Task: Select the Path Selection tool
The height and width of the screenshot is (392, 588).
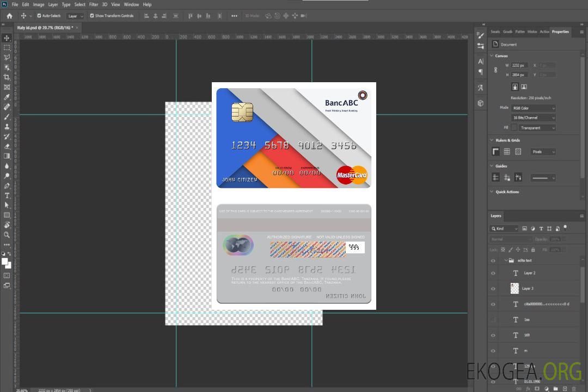Action: coord(7,205)
